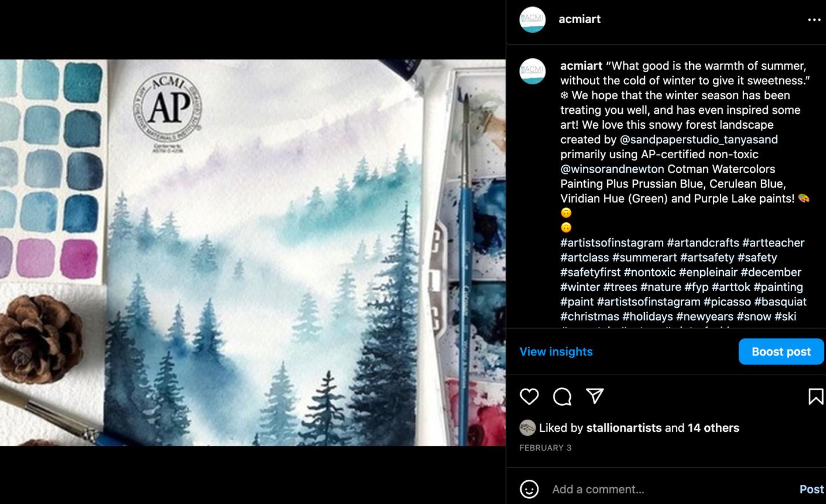Open the @sandpaperstudio_tanyasand mention
Screen dimensions: 826x504
coord(698,140)
